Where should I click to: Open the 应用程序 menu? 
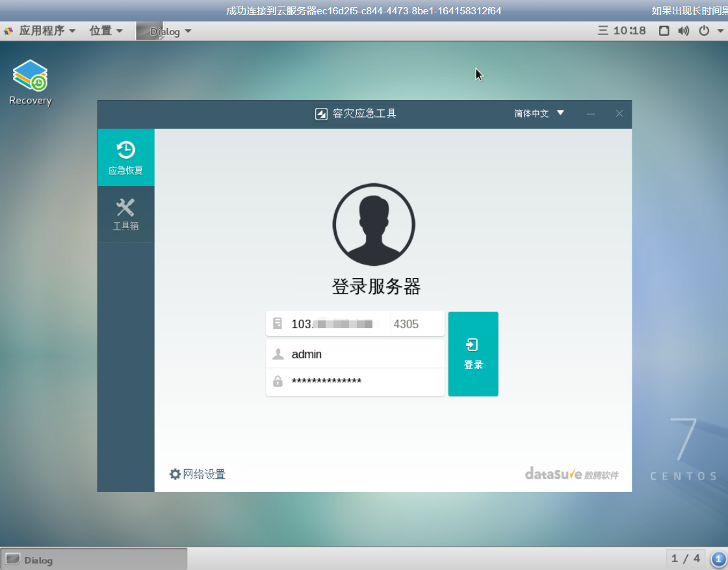point(42,30)
